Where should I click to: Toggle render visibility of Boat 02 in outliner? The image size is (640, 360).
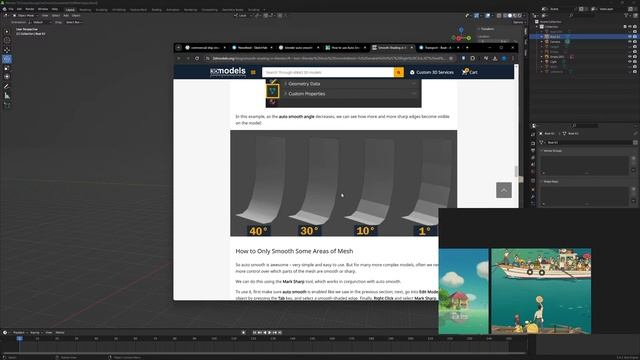635,37
